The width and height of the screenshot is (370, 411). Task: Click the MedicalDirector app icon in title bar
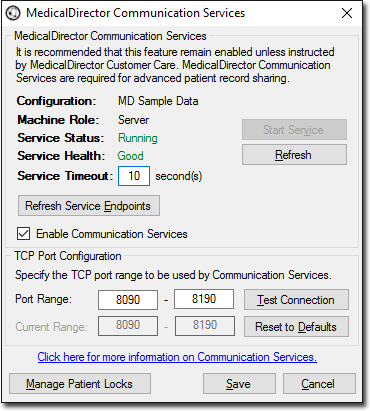[x=13, y=13]
